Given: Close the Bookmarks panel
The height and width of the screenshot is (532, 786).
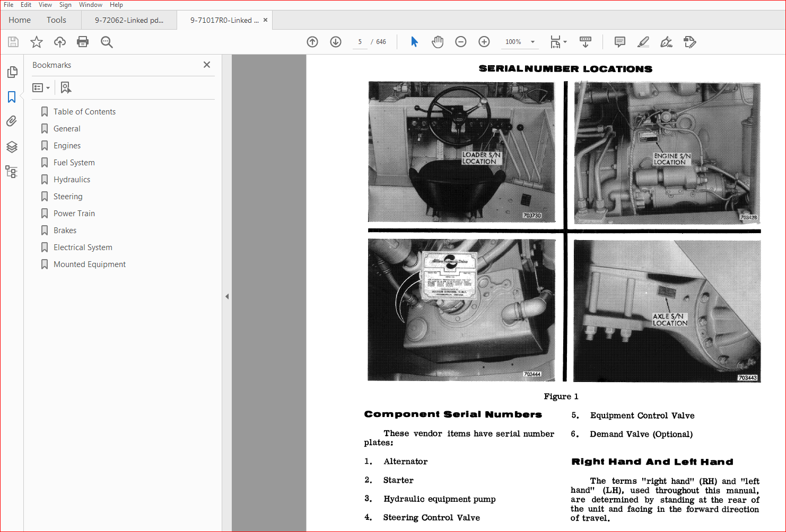Looking at the screenshot, I should pyautogui.click(x=207, y=65).
